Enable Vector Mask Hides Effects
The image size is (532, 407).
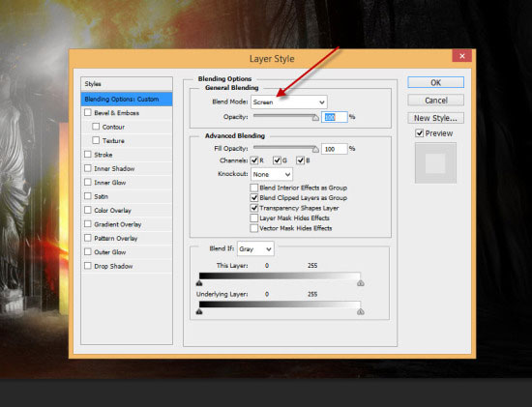[x=253, y=228]
